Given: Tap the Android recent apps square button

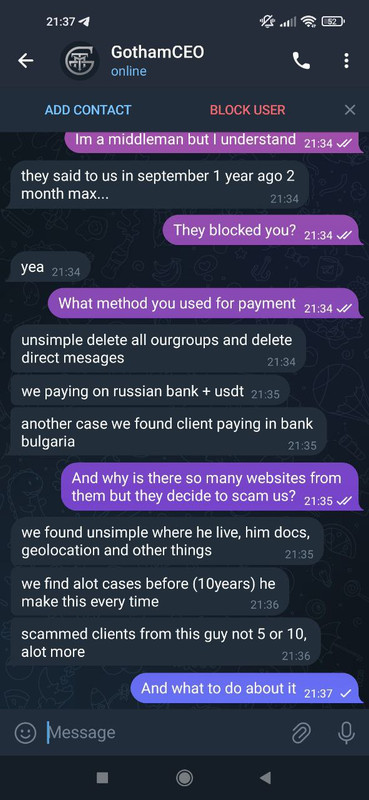Looking at the screenshot, I should 102,778.
